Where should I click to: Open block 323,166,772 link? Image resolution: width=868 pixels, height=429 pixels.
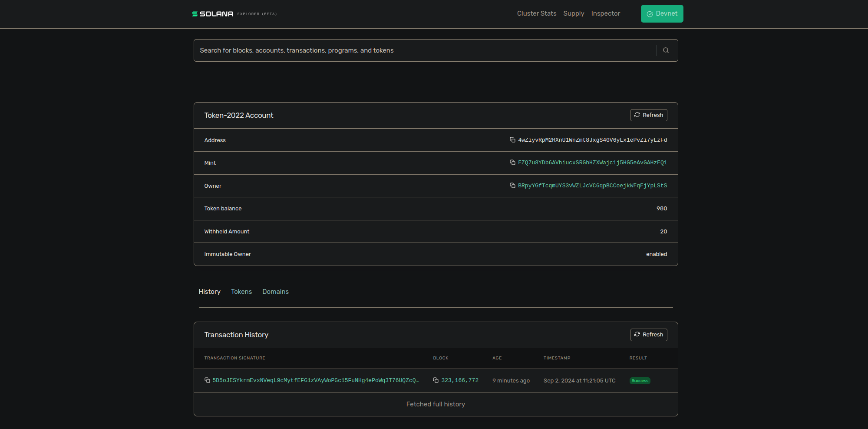pyautogui.click(x=460, y=380)
